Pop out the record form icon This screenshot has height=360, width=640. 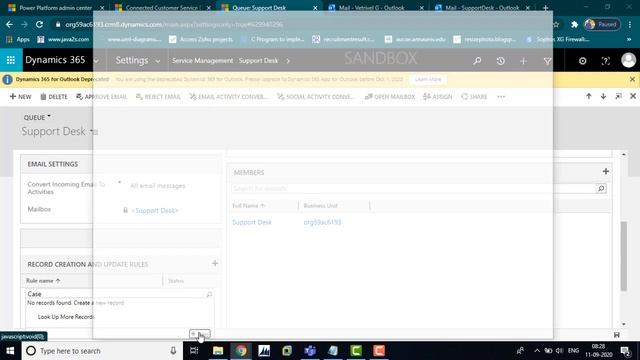[x=618, y=96]
